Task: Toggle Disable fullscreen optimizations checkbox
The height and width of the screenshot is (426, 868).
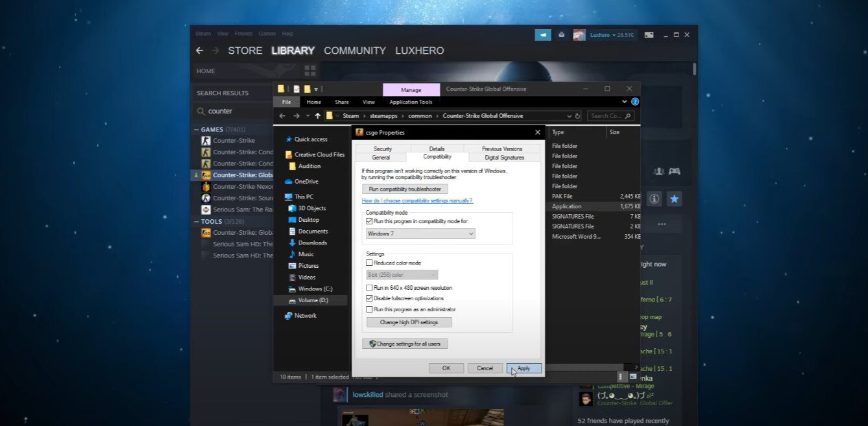Action: 370,298
